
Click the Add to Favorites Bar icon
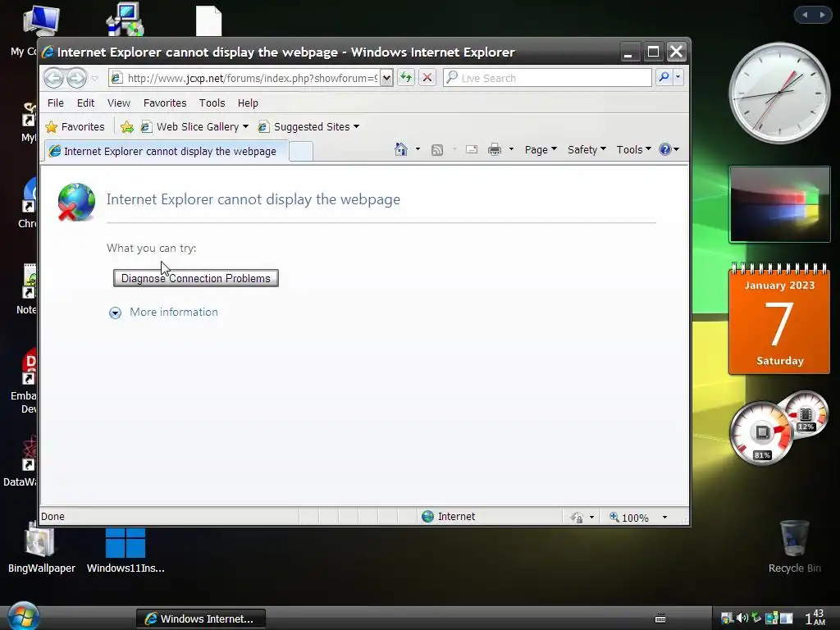(127, 127)
